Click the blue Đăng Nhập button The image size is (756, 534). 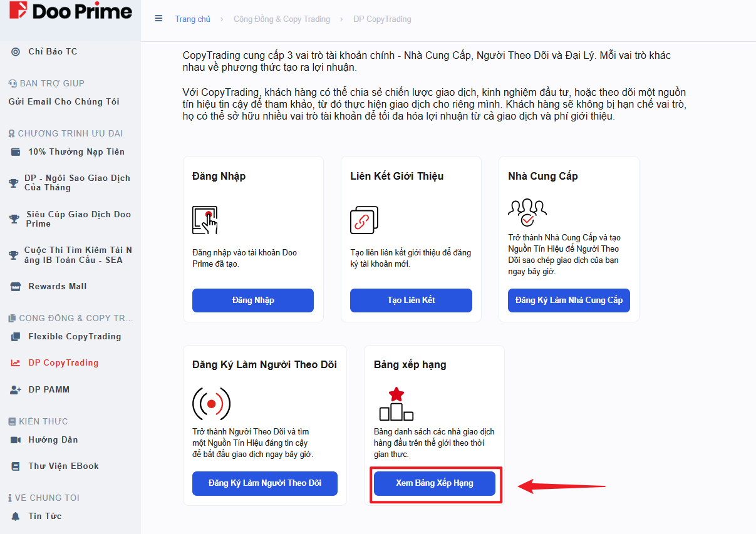pos(253,300)
